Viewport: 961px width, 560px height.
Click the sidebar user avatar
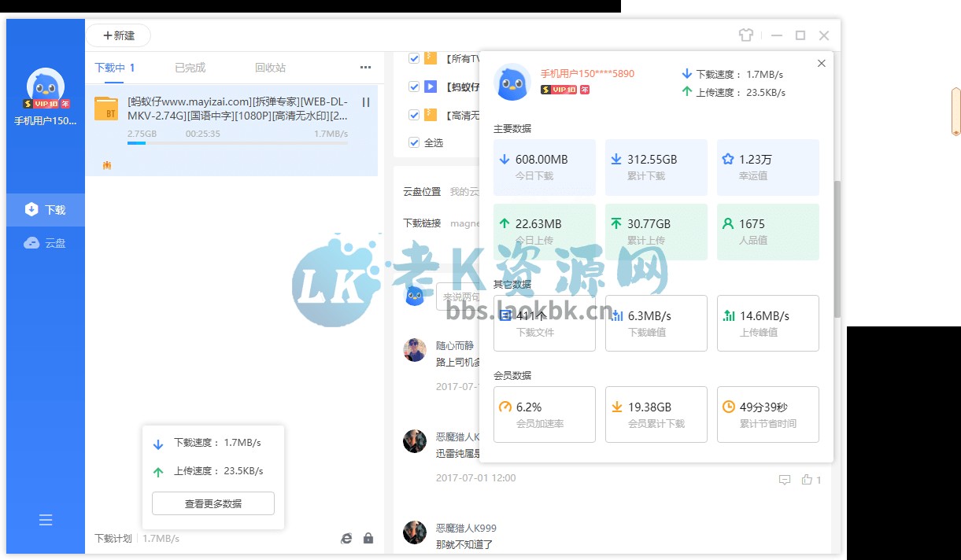(46, 87)
